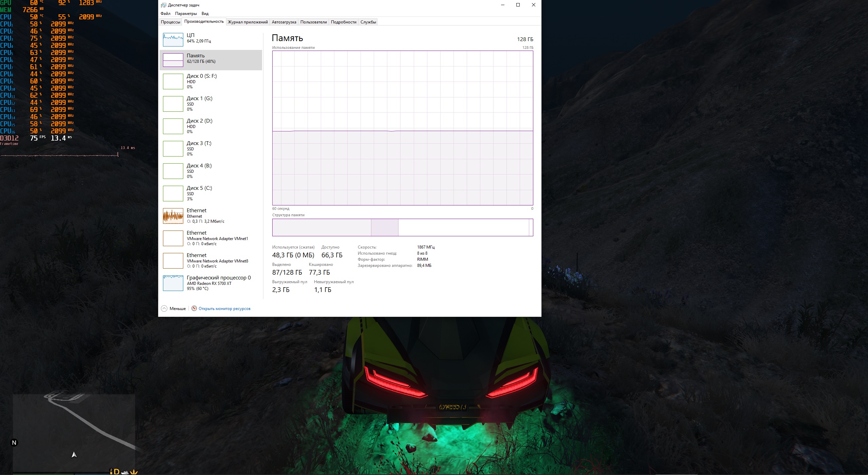Open VMware Network Adapter VMnet8 entry
Viewport: 868px width, 475px height.
pyautogui.click(x=217, y=260)
